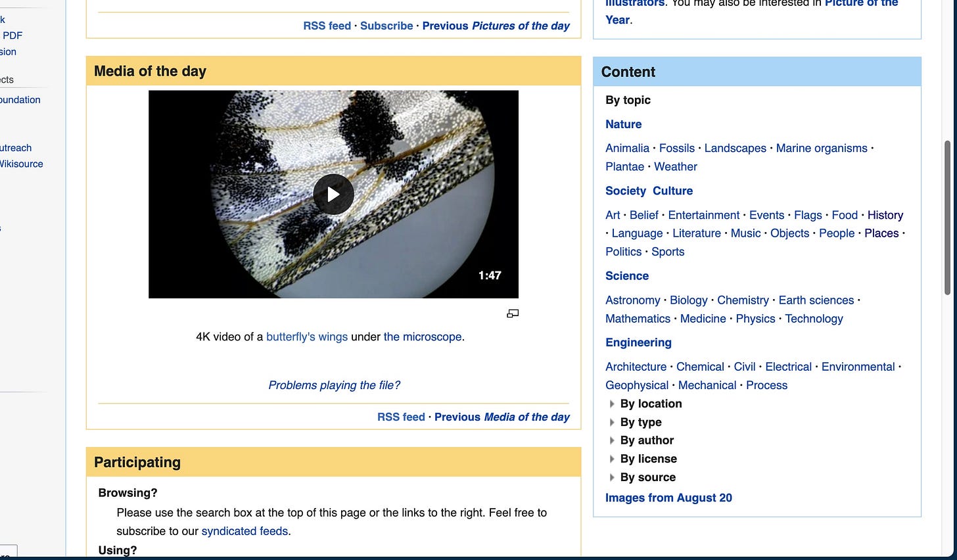Open the Objects category
The height and width of the screenshot is (560, 957).
(789, 233)
